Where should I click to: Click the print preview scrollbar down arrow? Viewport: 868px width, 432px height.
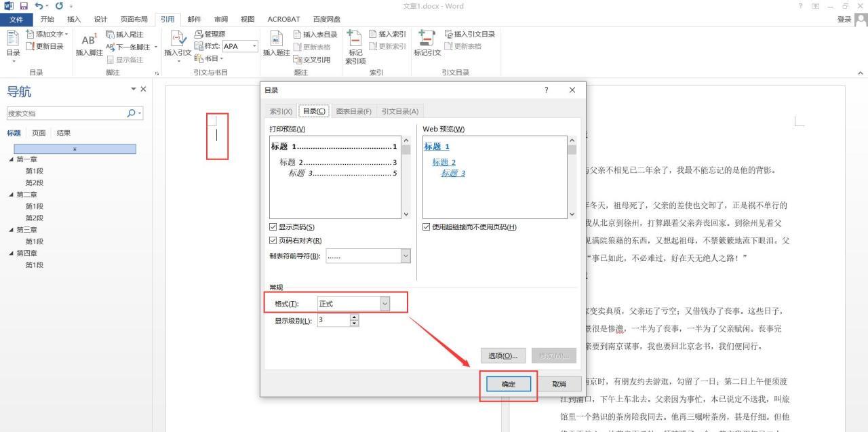(x=406, y=214)
